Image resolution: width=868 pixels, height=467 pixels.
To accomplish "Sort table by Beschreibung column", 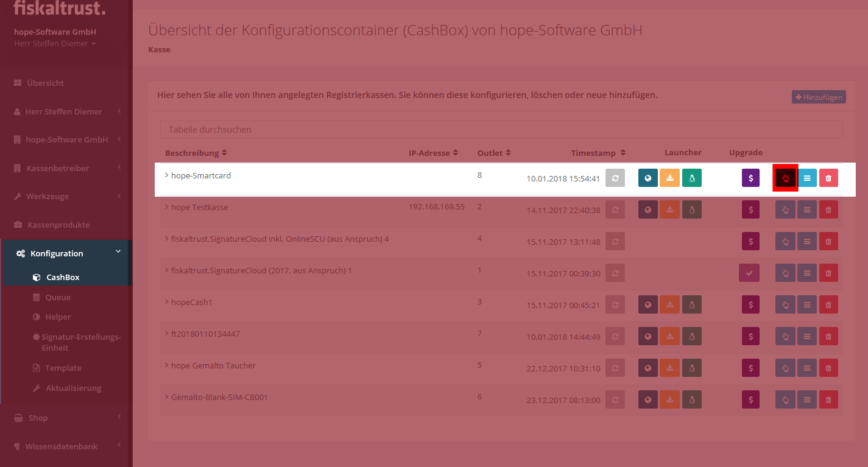I will click(x=196, y=153).
